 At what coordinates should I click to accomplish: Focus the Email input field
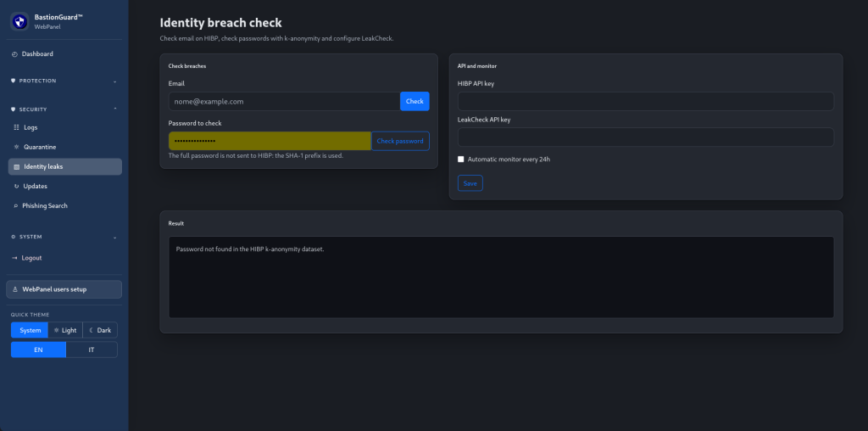[x=285, y=101]
